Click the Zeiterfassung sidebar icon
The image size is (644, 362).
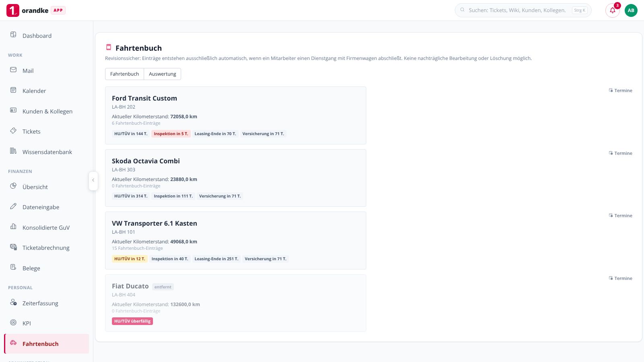[x=13, y=302]
